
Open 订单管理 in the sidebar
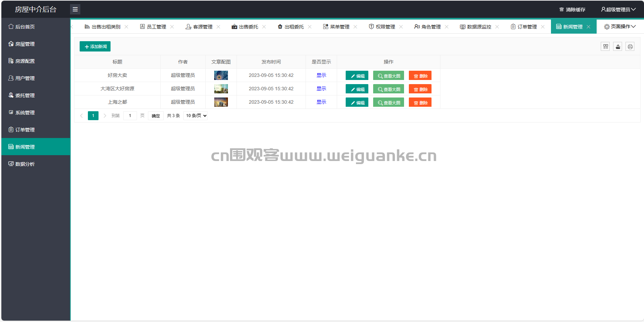tap(36, 130)
